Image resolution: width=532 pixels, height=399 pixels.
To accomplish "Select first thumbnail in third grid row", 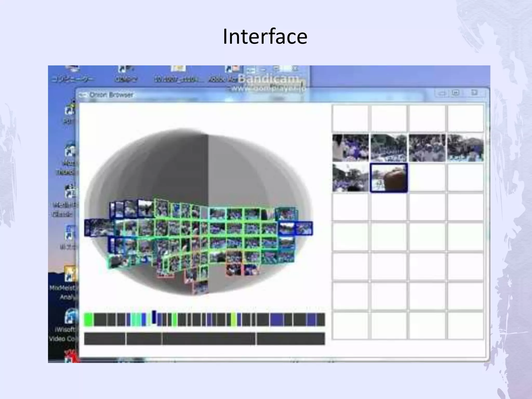I will [x=350, y=178].
